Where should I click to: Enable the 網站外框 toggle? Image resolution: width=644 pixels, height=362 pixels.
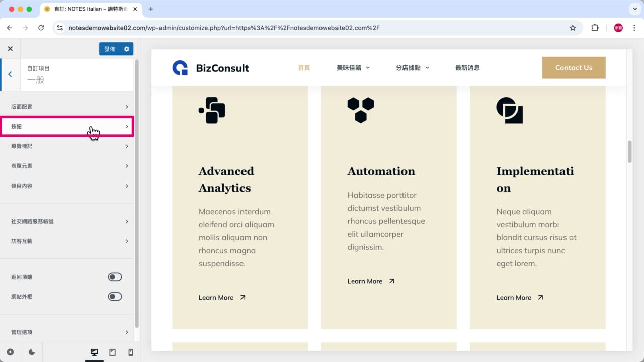point(115,297)
